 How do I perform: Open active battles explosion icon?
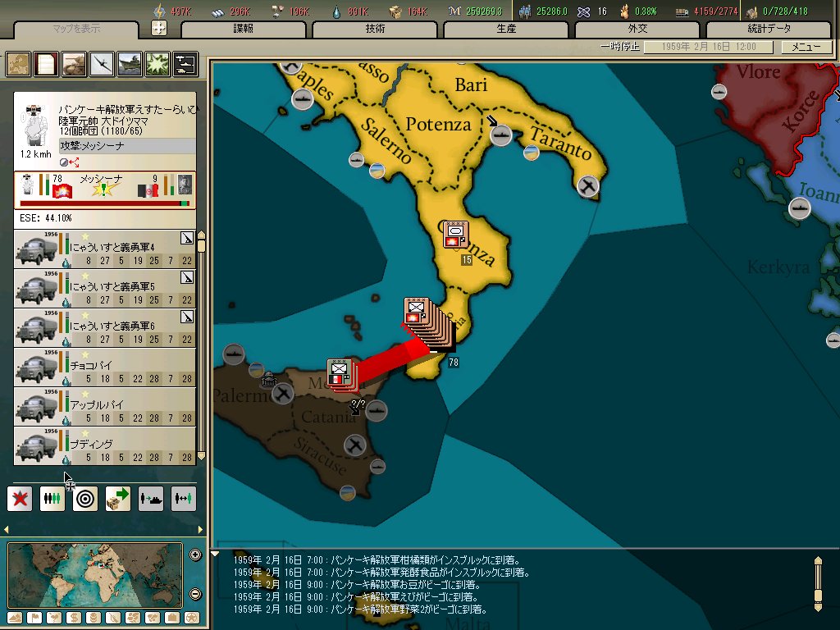coord(157,64)
